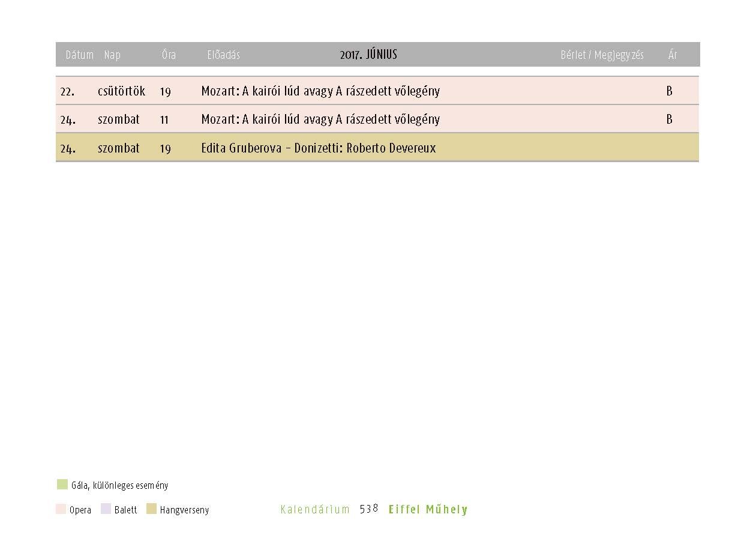This screenshot has height=544, width=756.
Task: Click the Dátum column header
Action: click(x=79, y=55)
